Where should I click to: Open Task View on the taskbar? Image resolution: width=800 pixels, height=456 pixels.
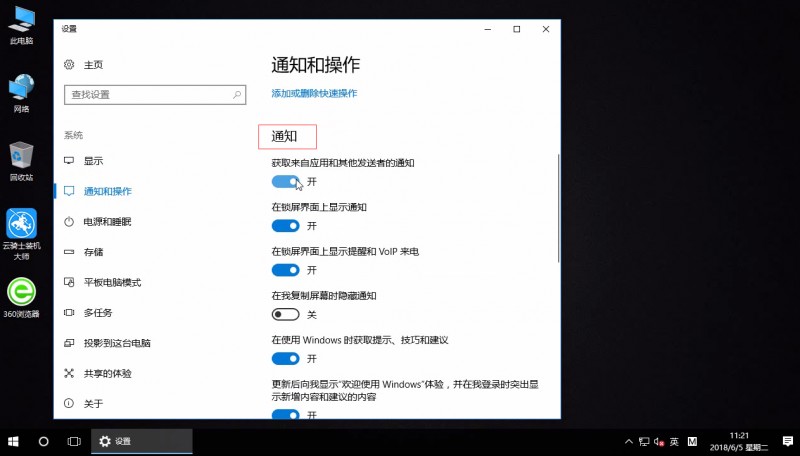pyautogui.click(x=74, y=441)
